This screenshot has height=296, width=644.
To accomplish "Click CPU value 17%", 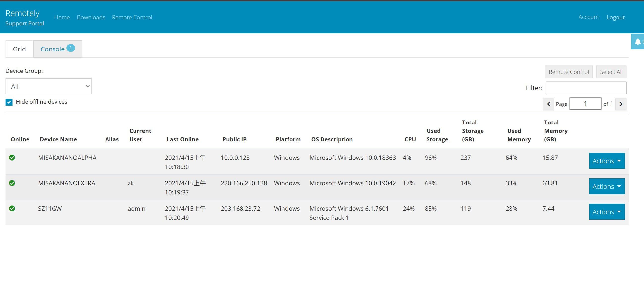I will point(409,183).
